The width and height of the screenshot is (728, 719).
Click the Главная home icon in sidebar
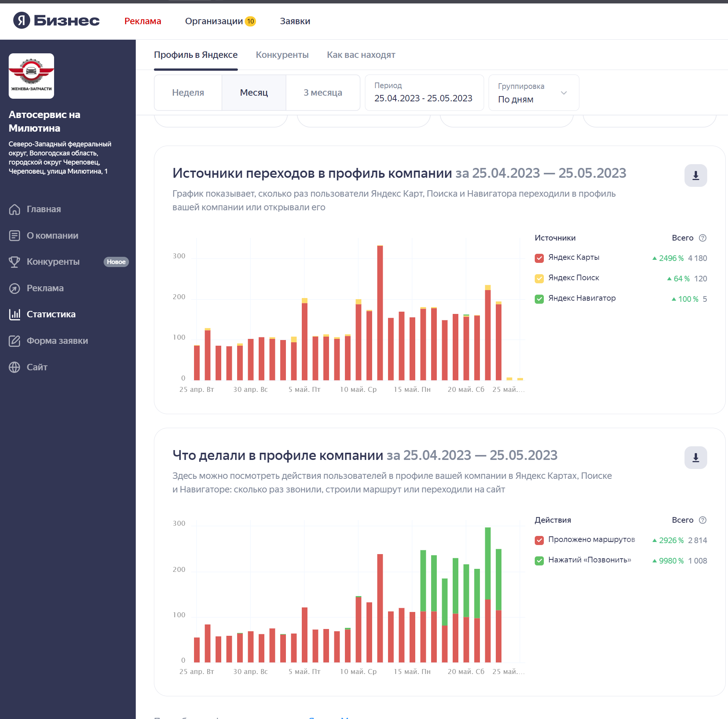(x=14, y=209)
